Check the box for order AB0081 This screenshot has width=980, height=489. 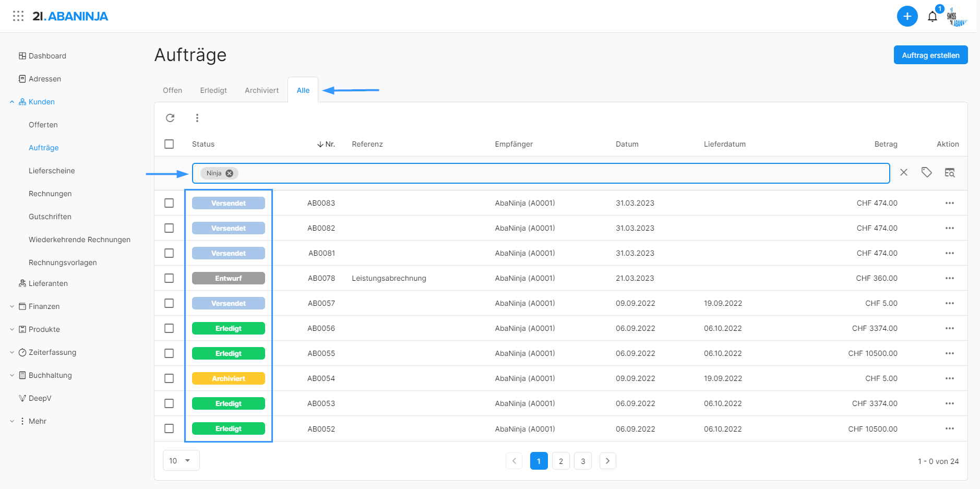point(169,253)
